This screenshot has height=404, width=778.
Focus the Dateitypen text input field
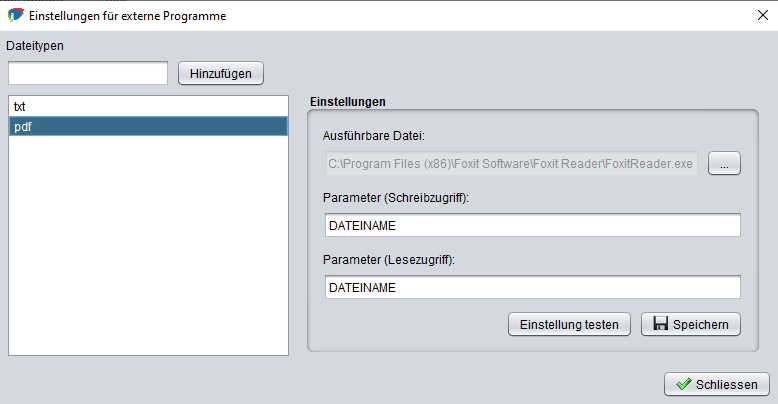tap(88, 73)
